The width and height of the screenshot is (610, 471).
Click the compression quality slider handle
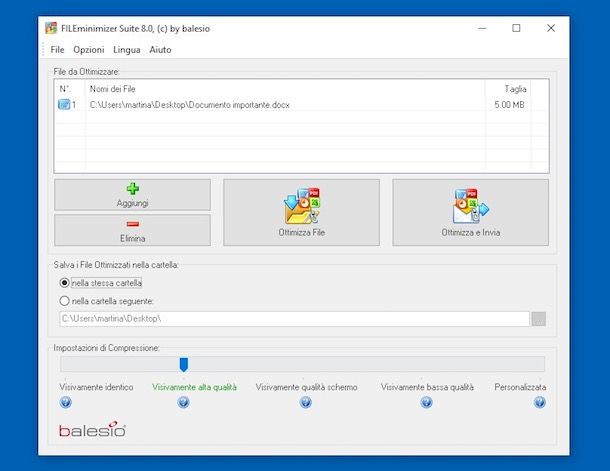click(184, 365)
